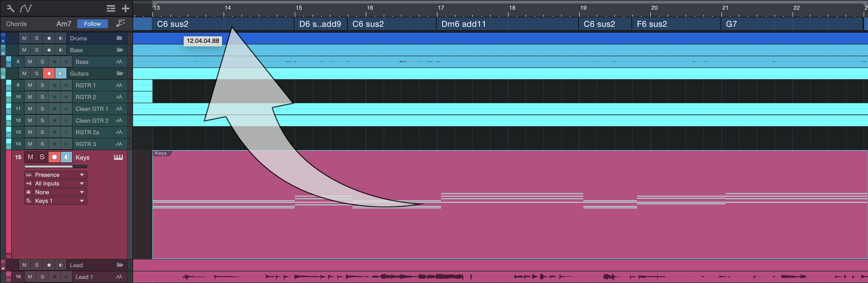Screen dimensions: 868x283
Task: Select the Chords track label
Action: (x=16, y=24)
